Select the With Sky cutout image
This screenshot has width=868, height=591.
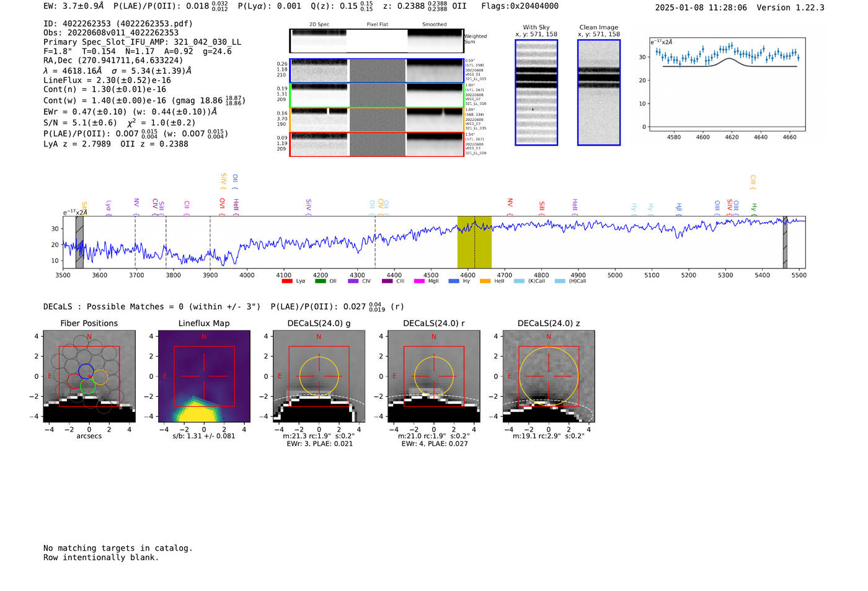(536, 92)
